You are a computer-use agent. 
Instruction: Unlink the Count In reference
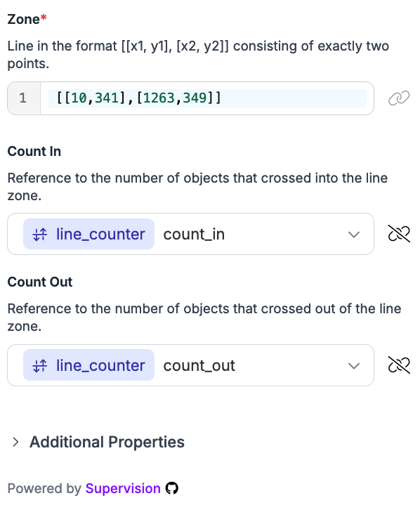pos(399,234)
